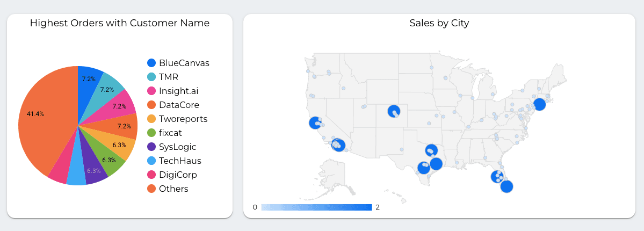
Task: Click the TechHaus legend label
Action: pos(180,161)
